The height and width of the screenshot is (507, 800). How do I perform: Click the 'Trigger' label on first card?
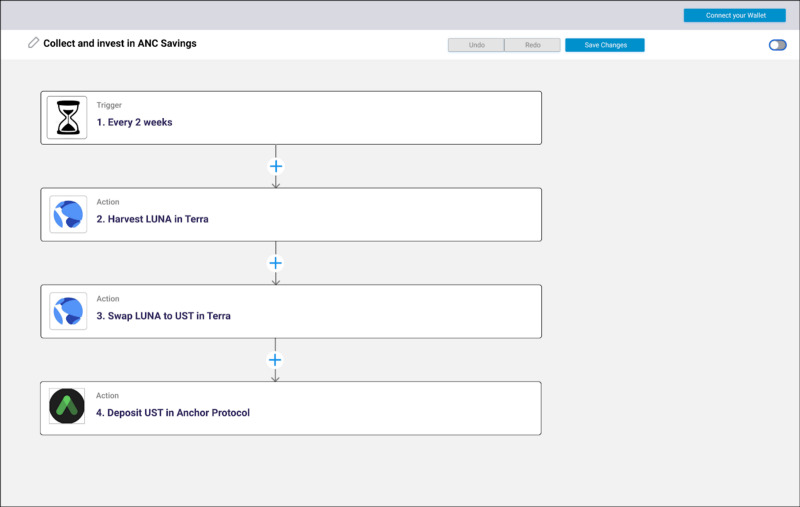(x=109, y=105)
